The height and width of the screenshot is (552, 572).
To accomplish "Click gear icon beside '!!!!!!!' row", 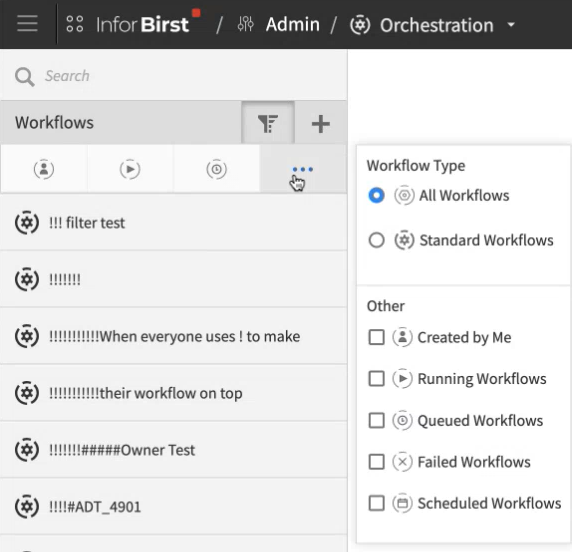I will point(27,279).
